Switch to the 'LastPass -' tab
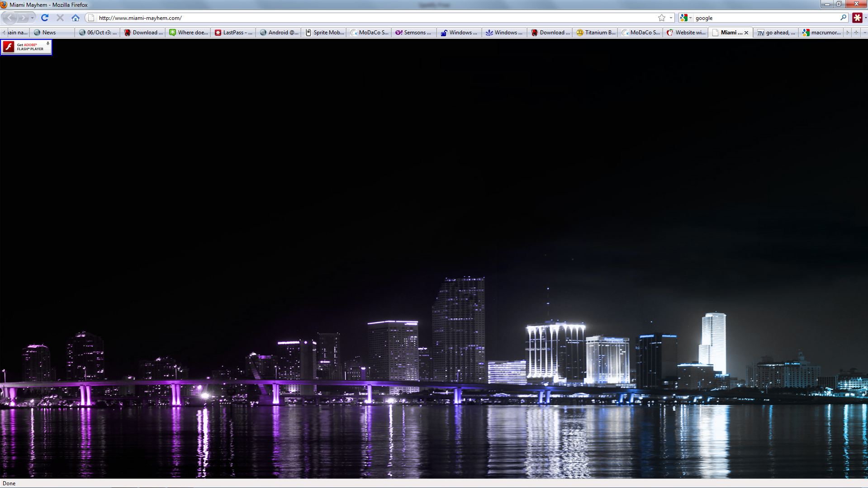Screen dimensions: 868x488 (233, 33)
